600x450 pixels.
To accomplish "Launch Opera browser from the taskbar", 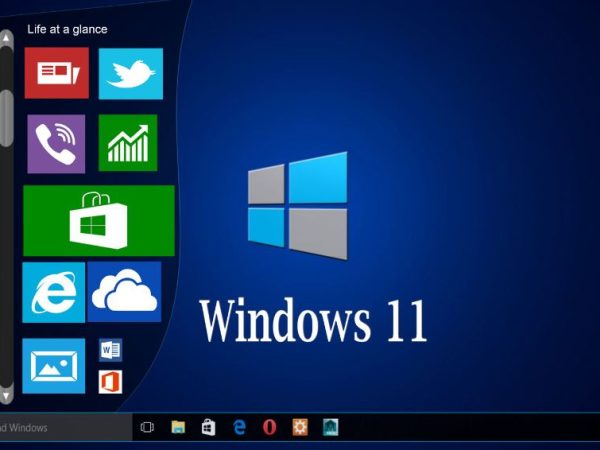I will [269, 427].
